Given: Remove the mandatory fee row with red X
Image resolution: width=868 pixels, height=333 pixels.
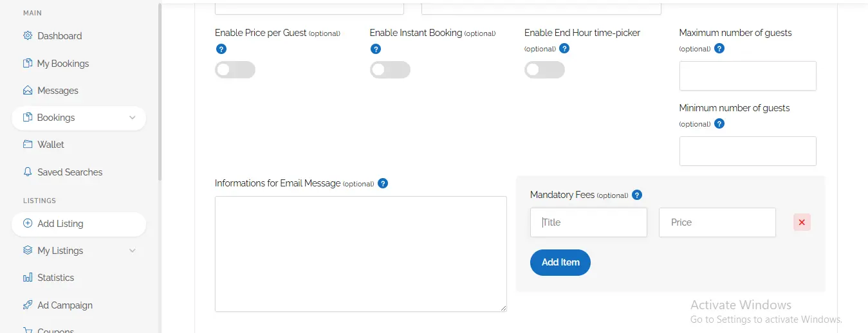Looking at the screenshot, I should [x=802, y=222].
